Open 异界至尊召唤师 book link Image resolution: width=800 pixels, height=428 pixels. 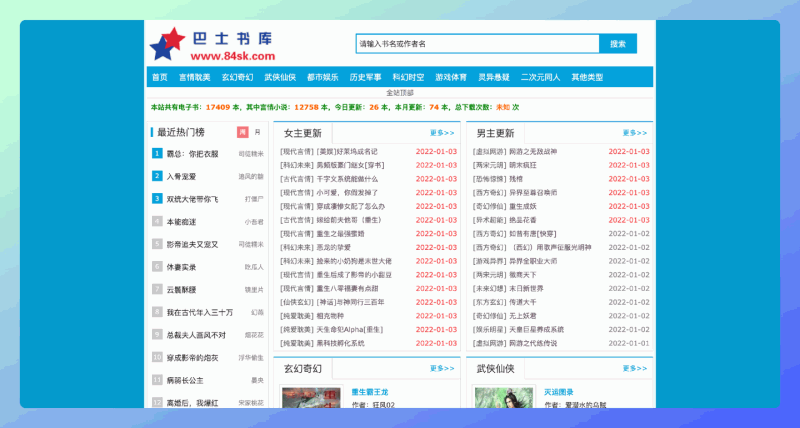[533, 193]
